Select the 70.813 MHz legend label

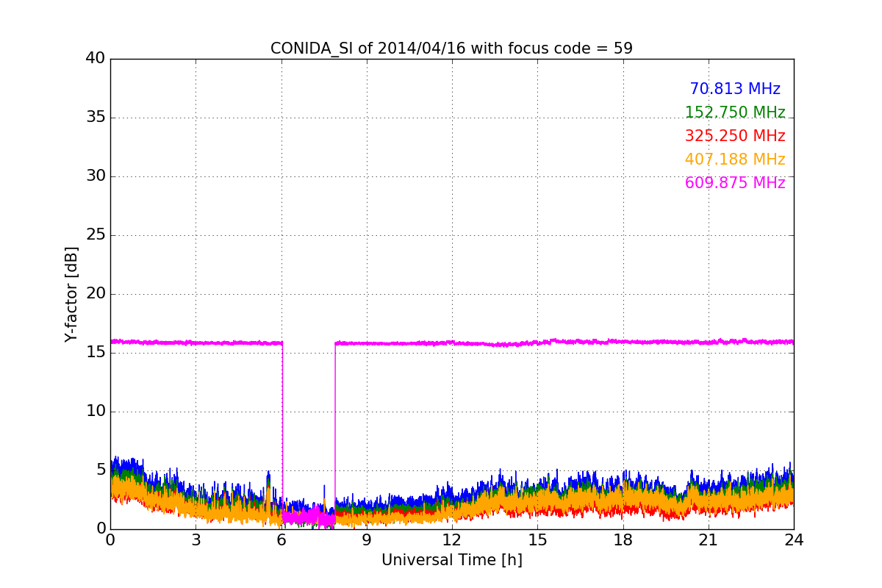pyautogui.click(x=735, y=89)
